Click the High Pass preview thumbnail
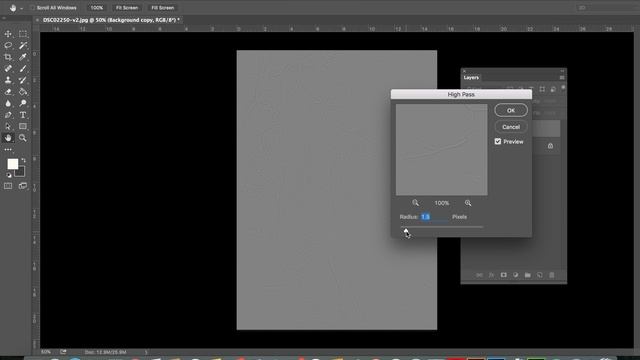 coord(441,149)
